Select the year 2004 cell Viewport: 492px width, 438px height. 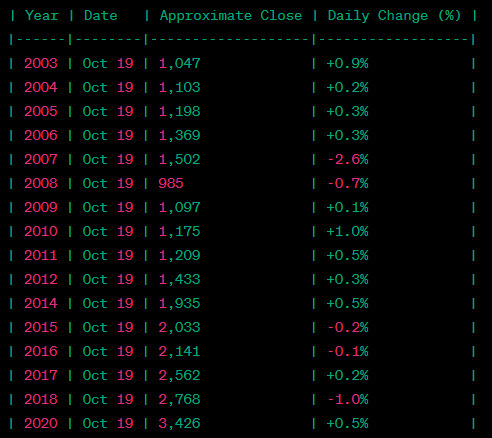[41, 87]
